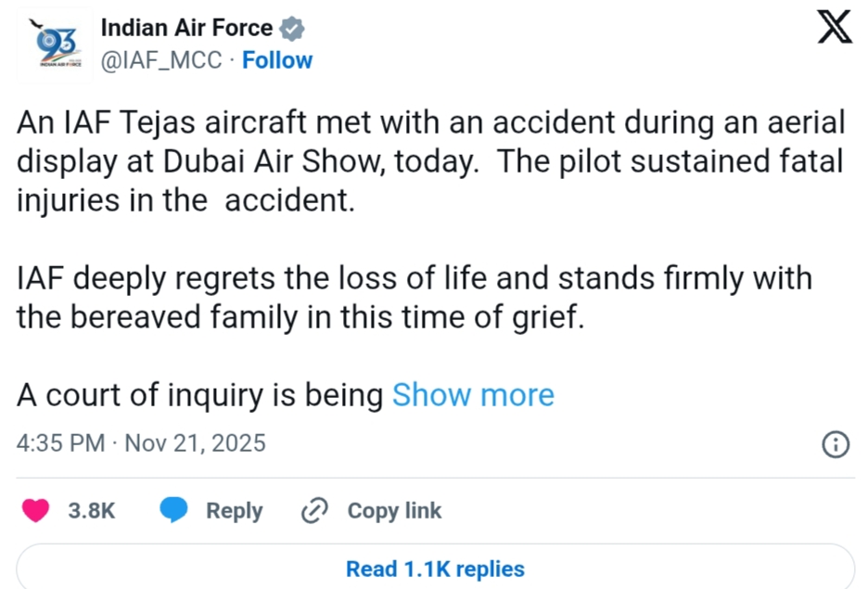The width and height of the screenshot is (868, 589).
Task: Click the reply speech bubble icon
Action: click(x=173, y=510)
